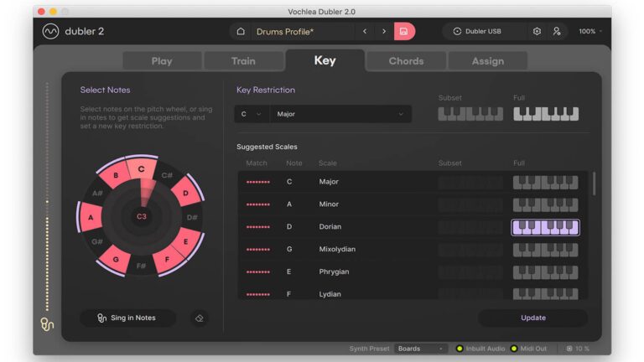
Task: Close the Vochlea Dubler window
Action: pyautogui.click(x=41, y=12)
